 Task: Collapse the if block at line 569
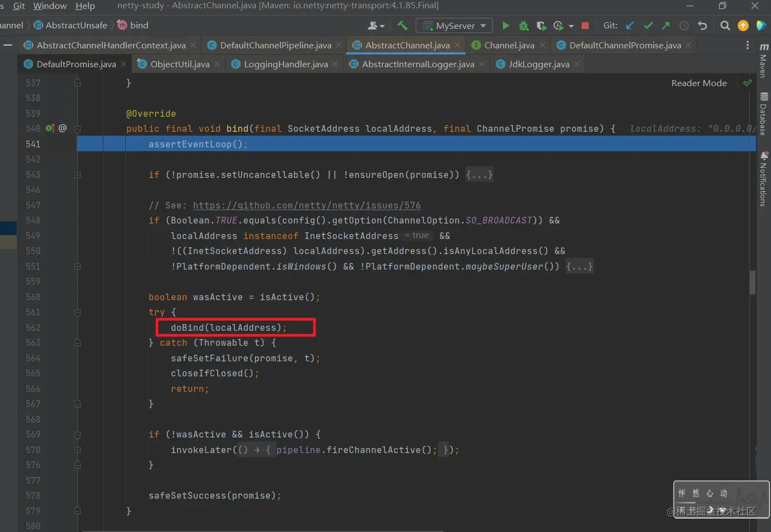click(x=77, y=435)
